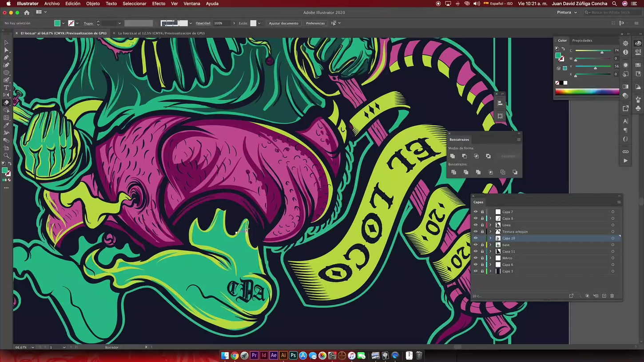Open the Estilo style dropdown
The width and height of the screenshot is (644, 362).
click(x=259, y=23)
